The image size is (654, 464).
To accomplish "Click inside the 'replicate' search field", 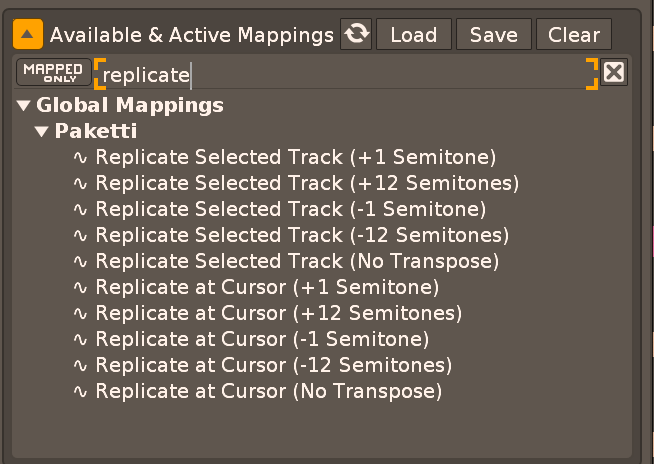I will pyautogui.click(x=345, y=74).
